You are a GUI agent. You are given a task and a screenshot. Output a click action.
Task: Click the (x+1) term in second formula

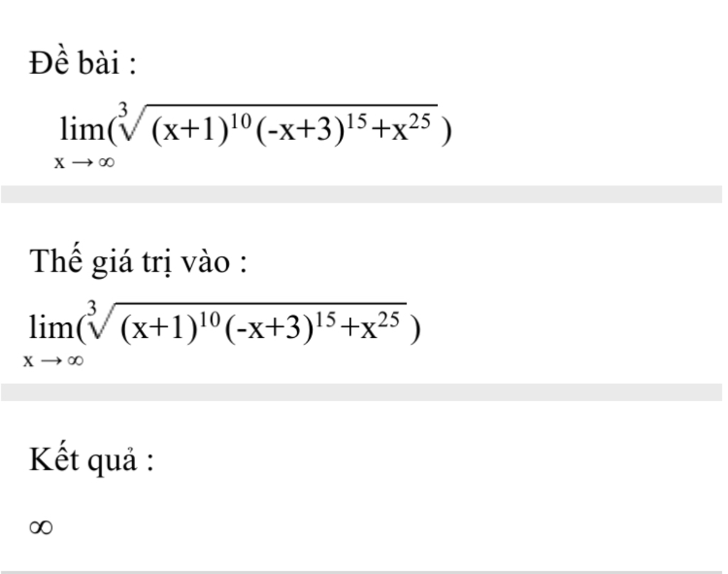click(159, 328)
